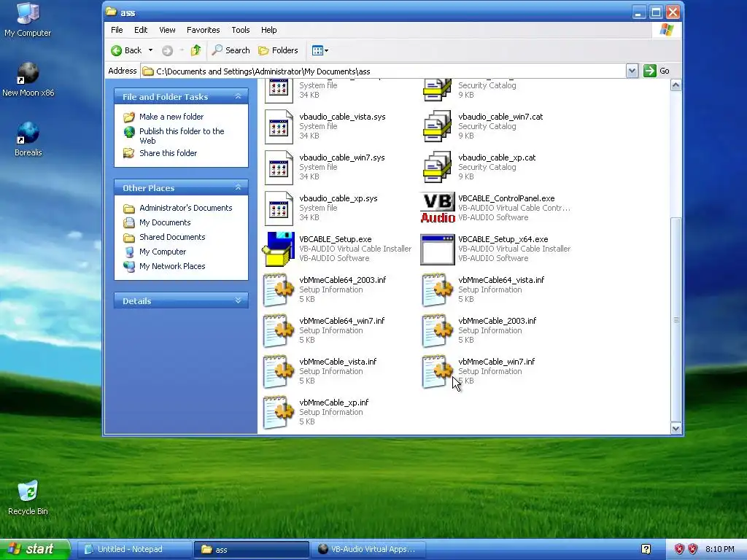This screenshot has width=747, height=560.
Task: Click the Back toolbar button
Action: [x=127, y=50]
